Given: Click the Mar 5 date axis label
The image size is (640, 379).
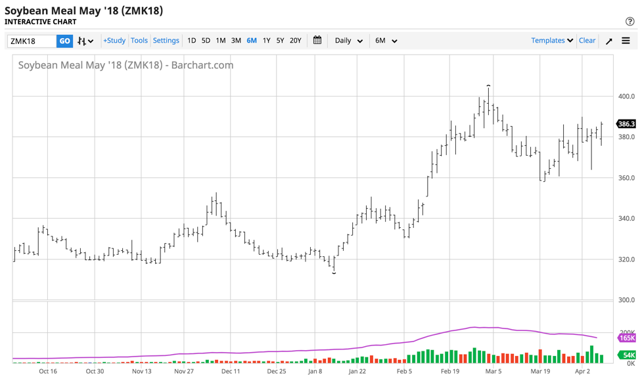Looking at the screenshot, I should click(x=493, y=371).
